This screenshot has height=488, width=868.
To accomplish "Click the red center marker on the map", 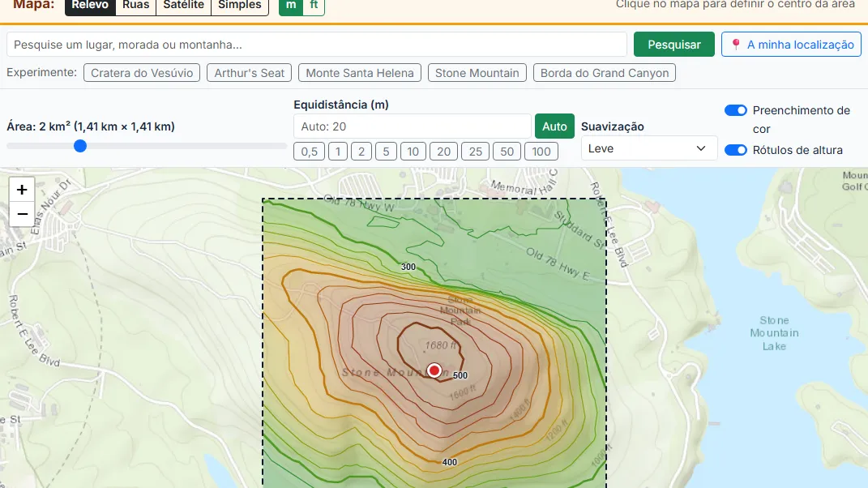I will [434, 370].
